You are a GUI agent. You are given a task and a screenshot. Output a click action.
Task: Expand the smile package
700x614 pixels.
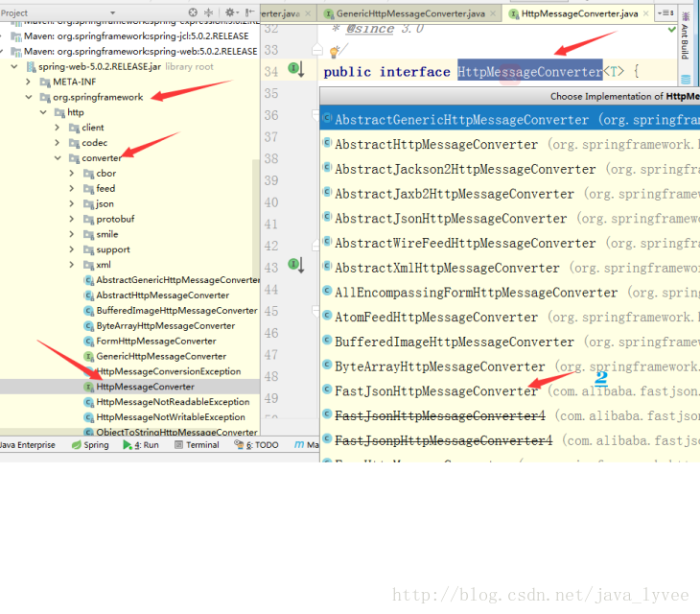pyautogui.click(x=71, y=234)
